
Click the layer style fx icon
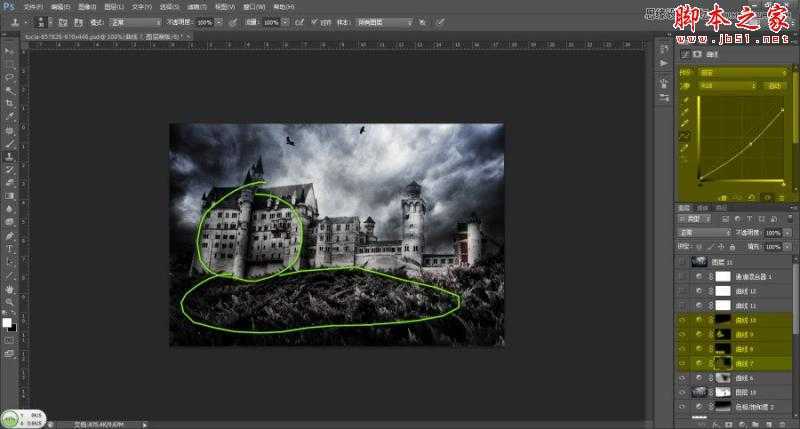[x=715, y=424]
